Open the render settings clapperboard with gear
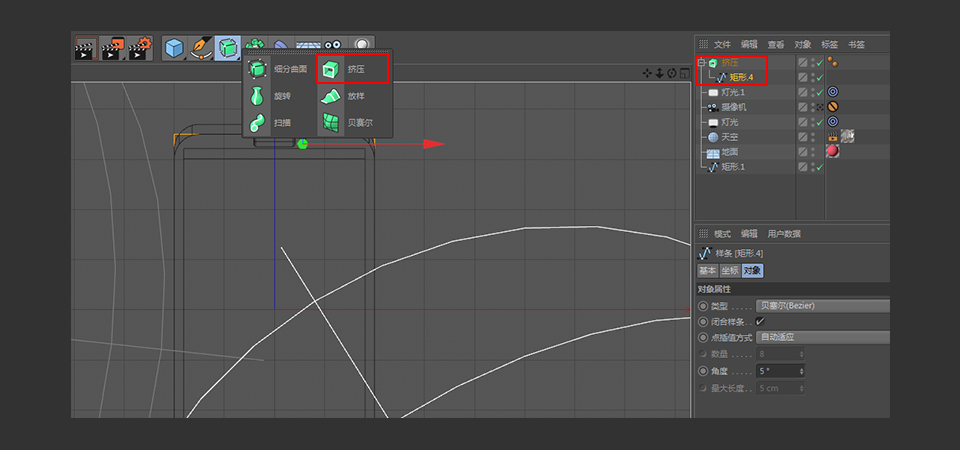This screenshot has height=450, width=960. (x=138, y=48)
